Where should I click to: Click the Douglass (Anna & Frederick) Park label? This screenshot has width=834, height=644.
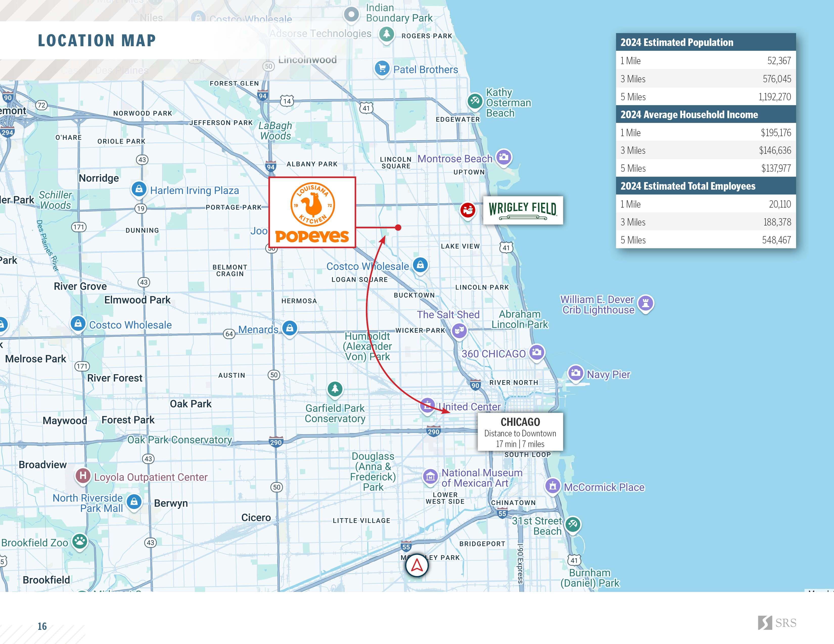pyautogui.click(x=373, y=472)
